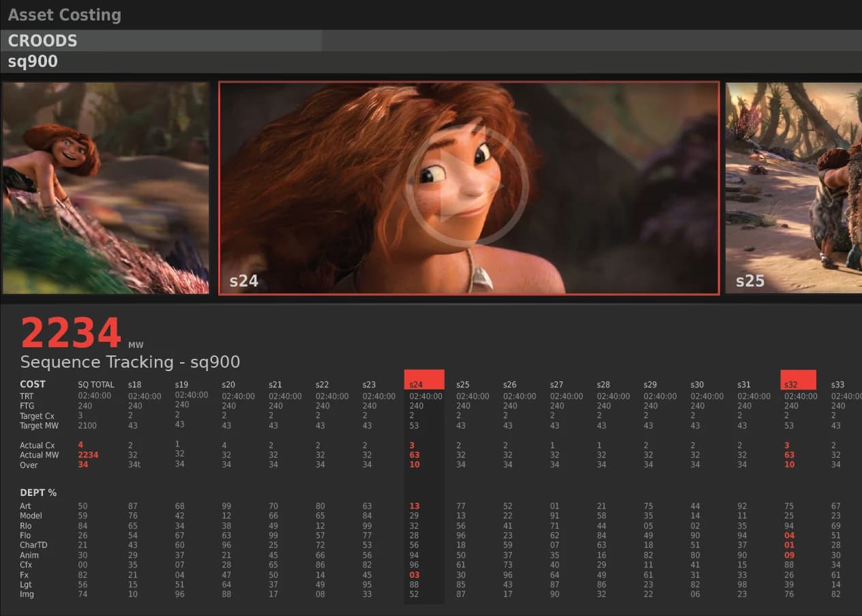The image size is (862, 616).
Task: Click the s24 label on the center thumbnail
Action: tap(243, 280)
